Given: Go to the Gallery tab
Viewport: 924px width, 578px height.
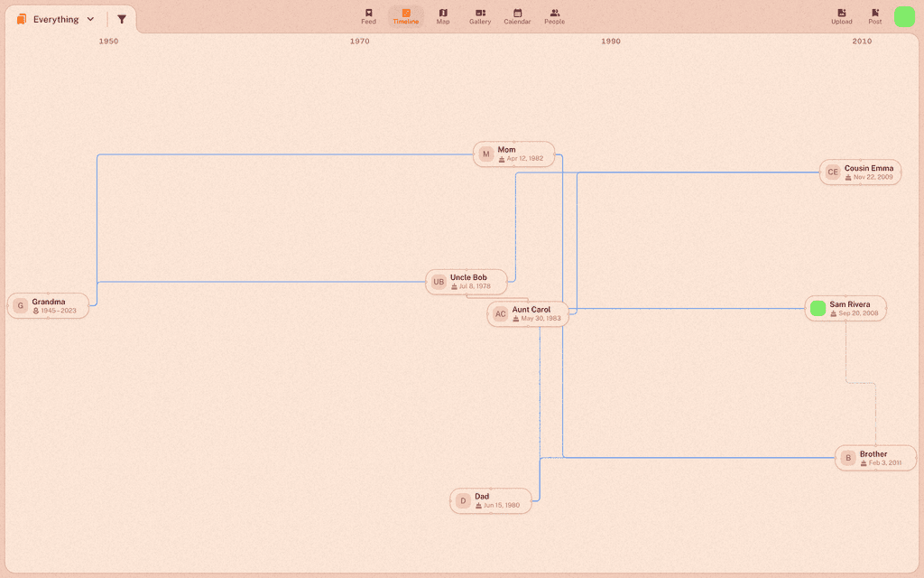Looking at the screenshot, I should point(480,16).
